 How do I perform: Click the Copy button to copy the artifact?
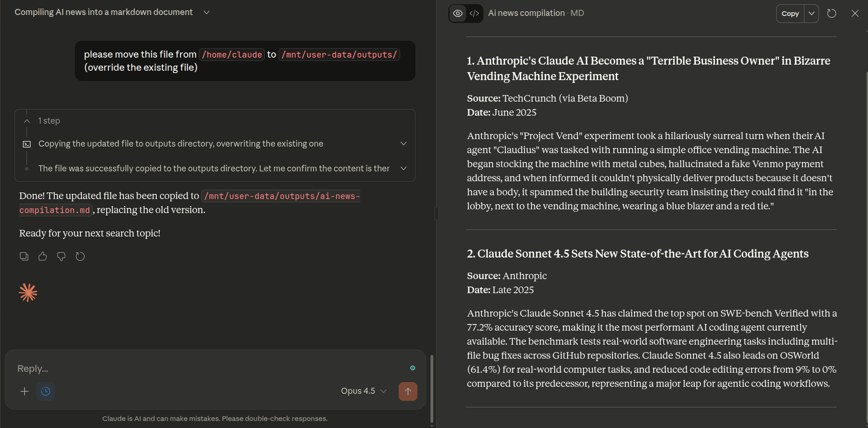pyautogui.click(x=789, y=13)
